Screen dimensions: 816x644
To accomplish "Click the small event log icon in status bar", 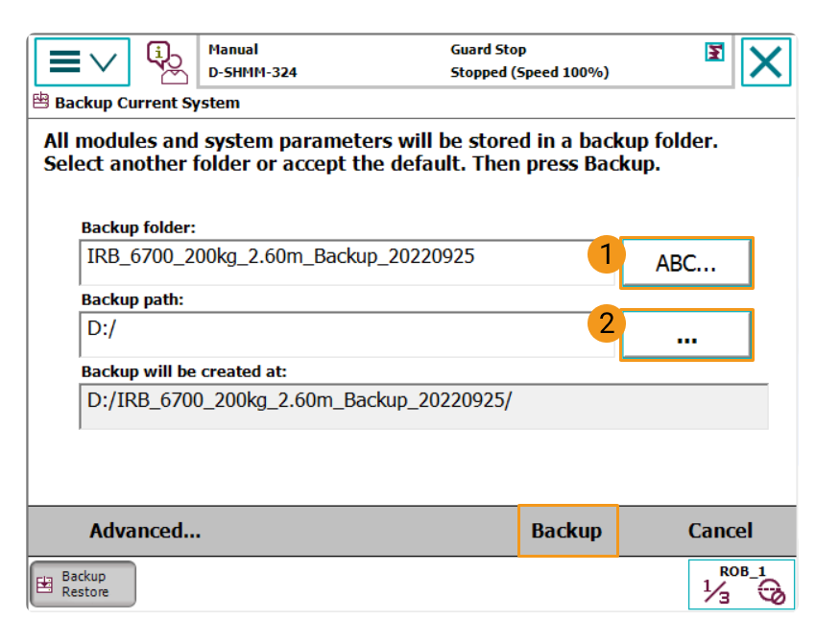I will [714, 52].
